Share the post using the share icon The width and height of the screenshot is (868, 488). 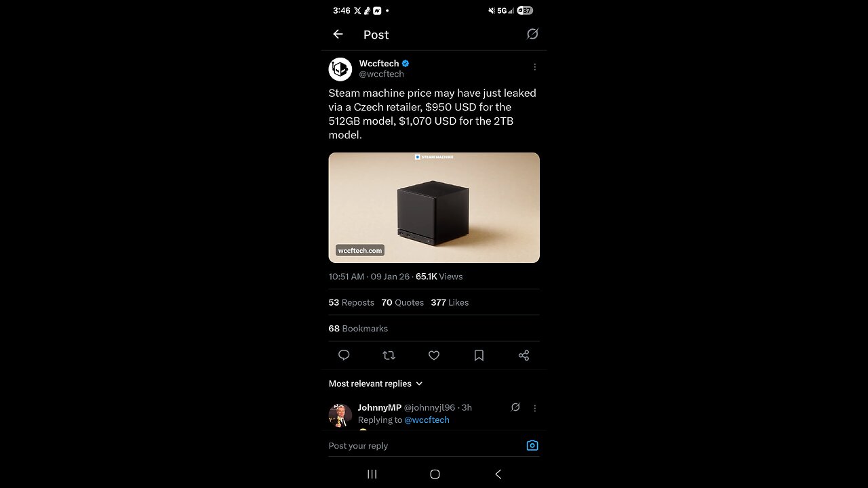(524, 355)
